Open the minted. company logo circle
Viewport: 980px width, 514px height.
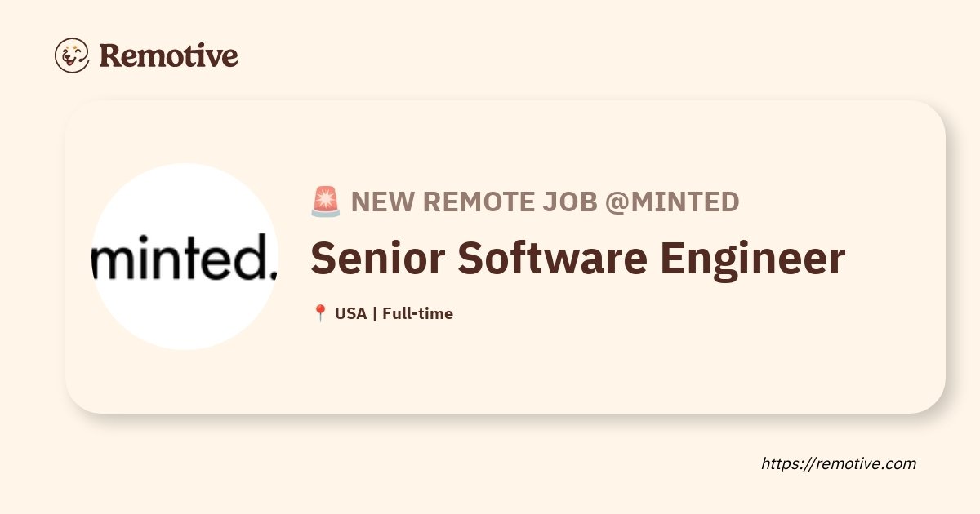pyautogui.click(x=185, y=257)
